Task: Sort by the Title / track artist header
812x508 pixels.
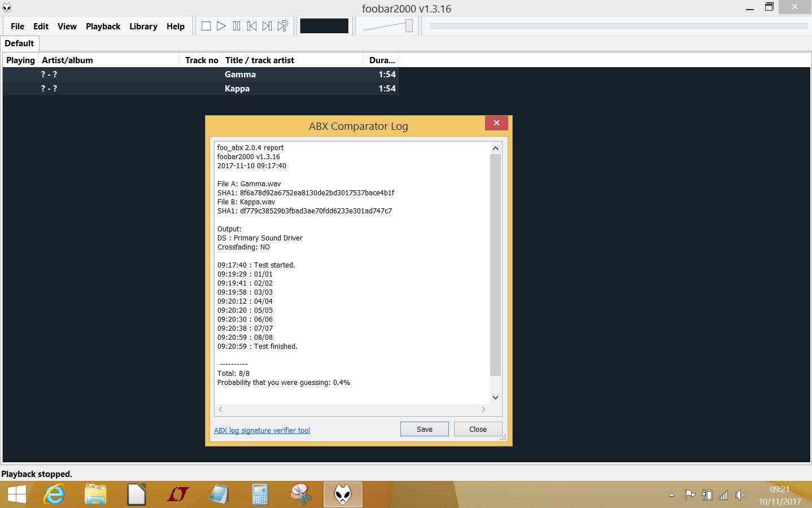Action: (x=293, y=60)
